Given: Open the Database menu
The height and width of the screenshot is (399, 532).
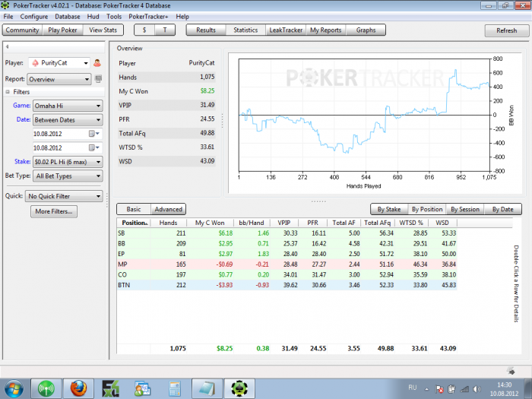Looking at the screenshot, I should click(68, 17).
